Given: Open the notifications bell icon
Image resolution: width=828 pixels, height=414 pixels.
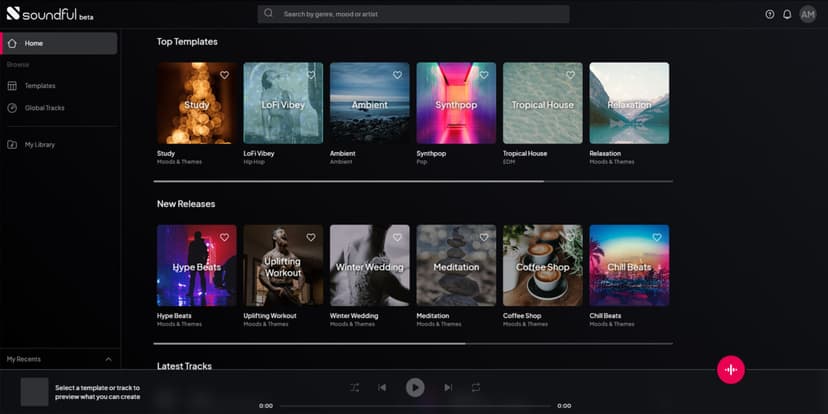Looking at the screenshot, I should pyautogui.click(x=787, y=14).
